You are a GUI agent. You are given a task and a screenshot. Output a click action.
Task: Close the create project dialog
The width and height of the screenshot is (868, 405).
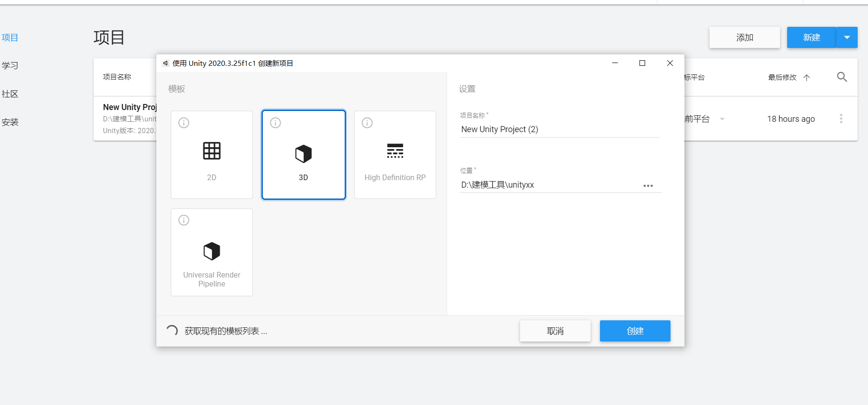[670, 63]
